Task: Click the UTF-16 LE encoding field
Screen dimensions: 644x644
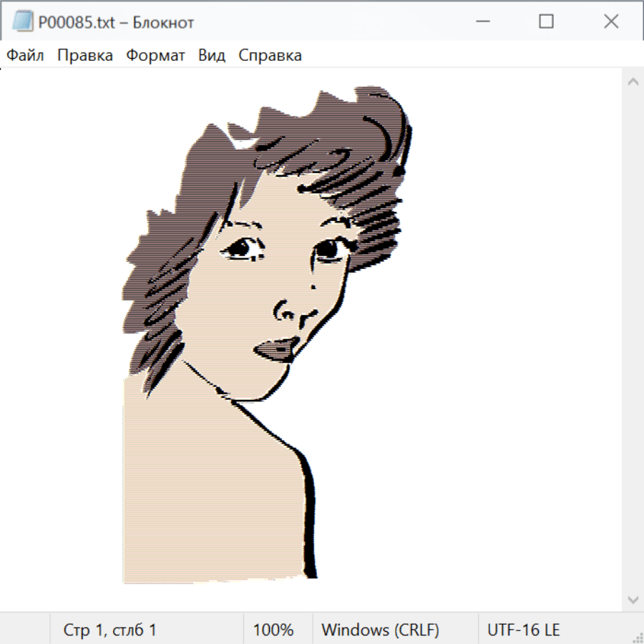Action: [523, 630]
